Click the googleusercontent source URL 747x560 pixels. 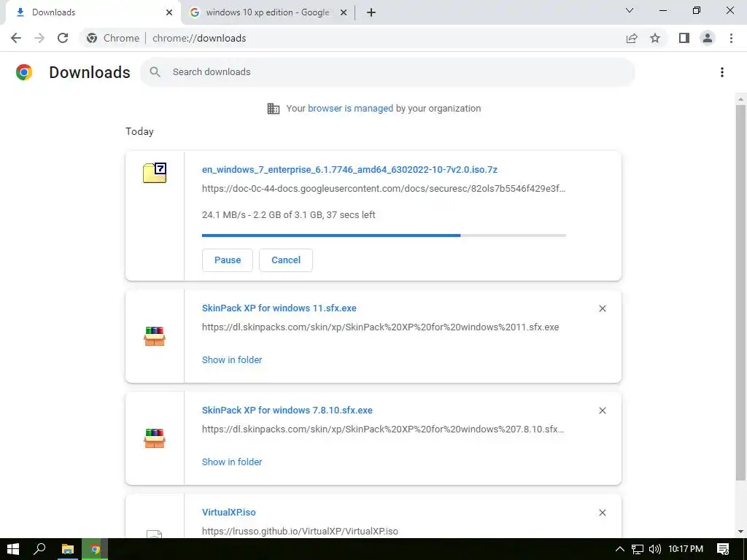click(x=384, y=189)
